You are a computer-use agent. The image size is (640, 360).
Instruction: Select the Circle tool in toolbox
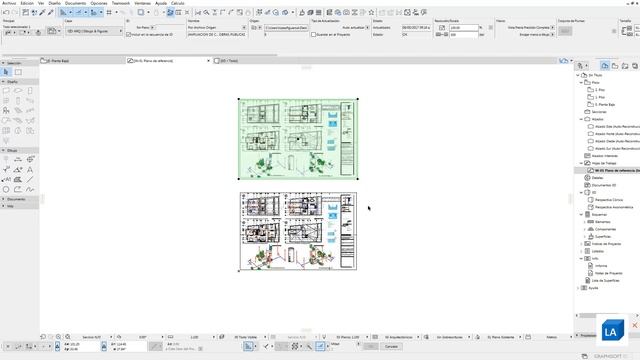(6, 189)
